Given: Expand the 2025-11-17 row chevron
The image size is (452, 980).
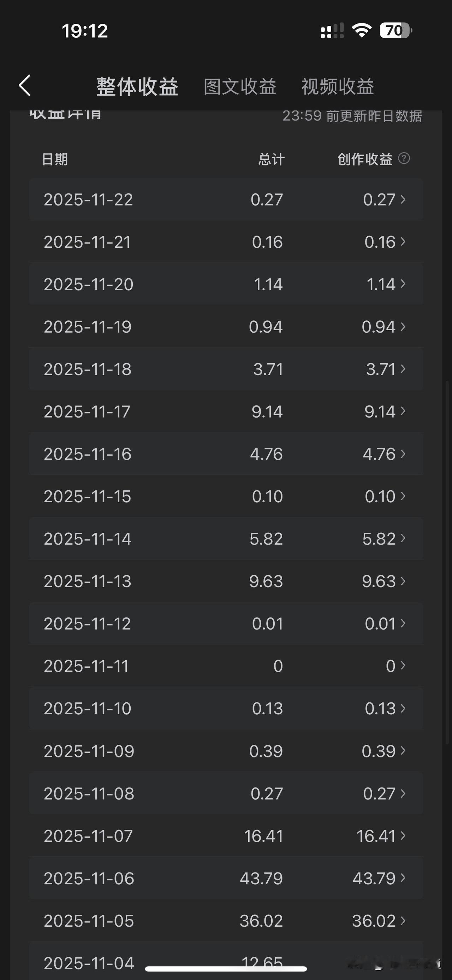Looking at the screenshot, I should click(403, 411).
